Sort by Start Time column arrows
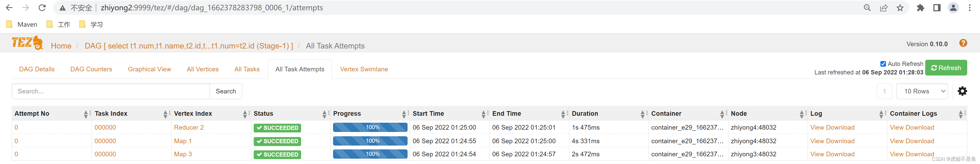The image size is (980, 164). point(483,114)
